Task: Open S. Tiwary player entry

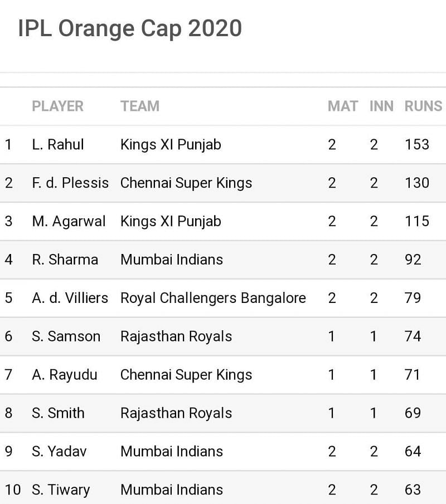Action: coord(61,490)
